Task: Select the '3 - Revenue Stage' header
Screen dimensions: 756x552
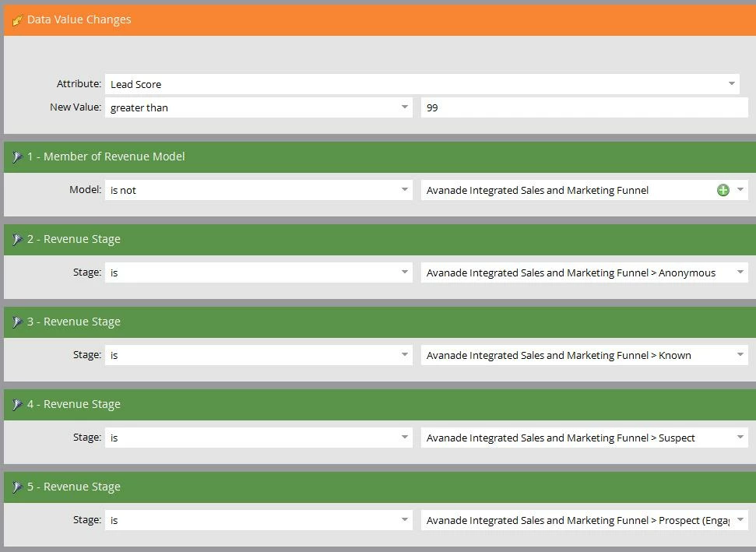Action: tap(74, 322)
